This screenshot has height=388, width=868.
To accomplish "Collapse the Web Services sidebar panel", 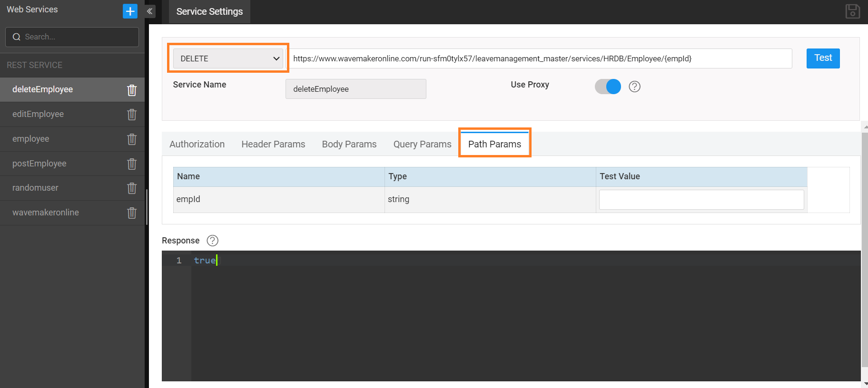I will pyautogui.click(x=150, y=11).
